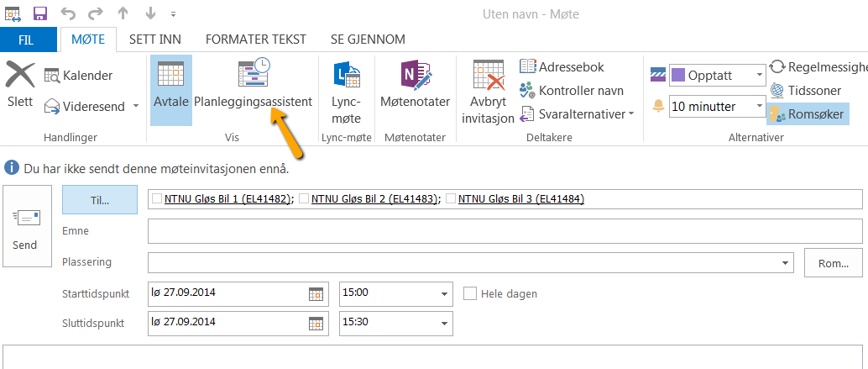Click into the Emne subject field
This screenshot has height=369, width=868.
pyautogui.click(x=505, y=230)
